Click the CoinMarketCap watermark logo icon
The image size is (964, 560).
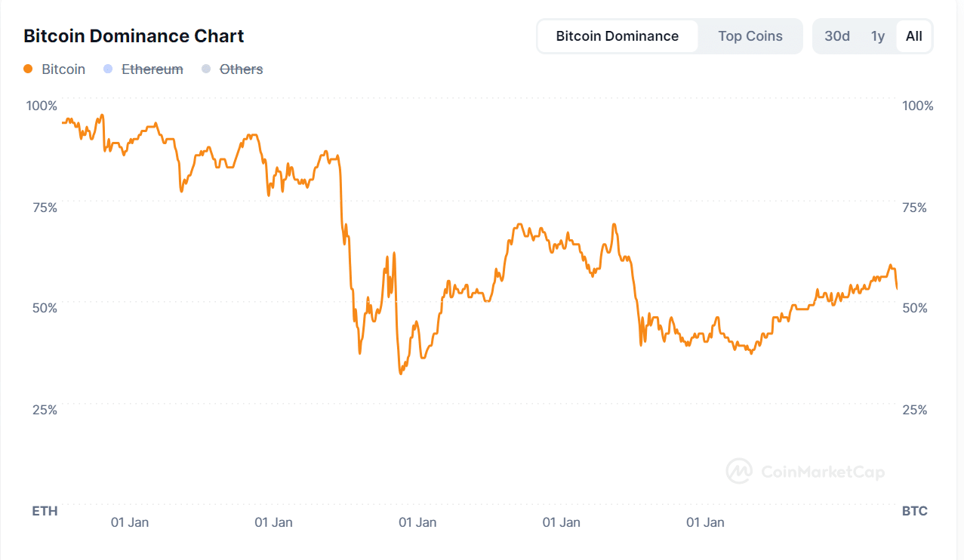click(739, 472)
